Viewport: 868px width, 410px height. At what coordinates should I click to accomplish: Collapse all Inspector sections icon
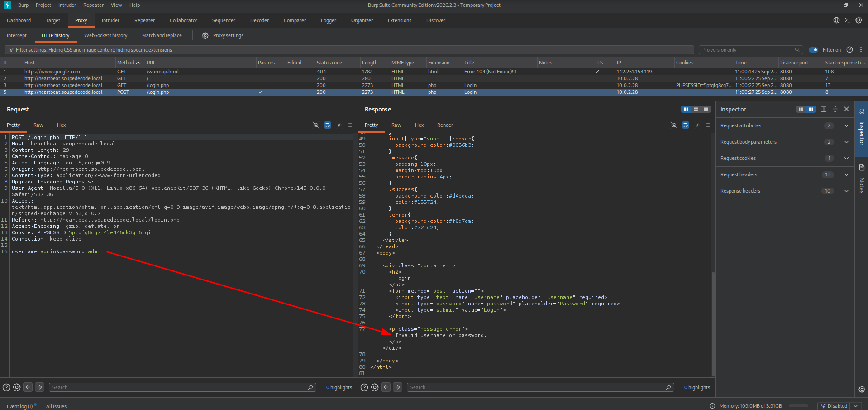pos(835,109)
